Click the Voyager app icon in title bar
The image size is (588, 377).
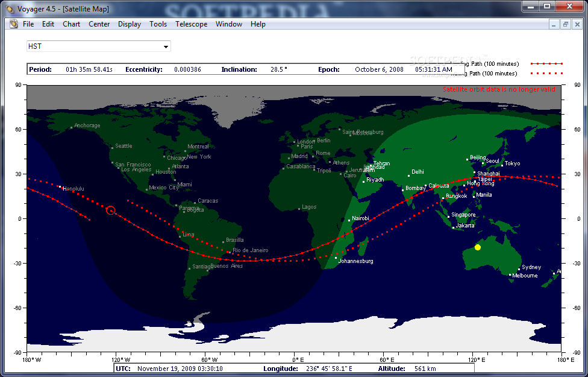click(x=10, y=8)
